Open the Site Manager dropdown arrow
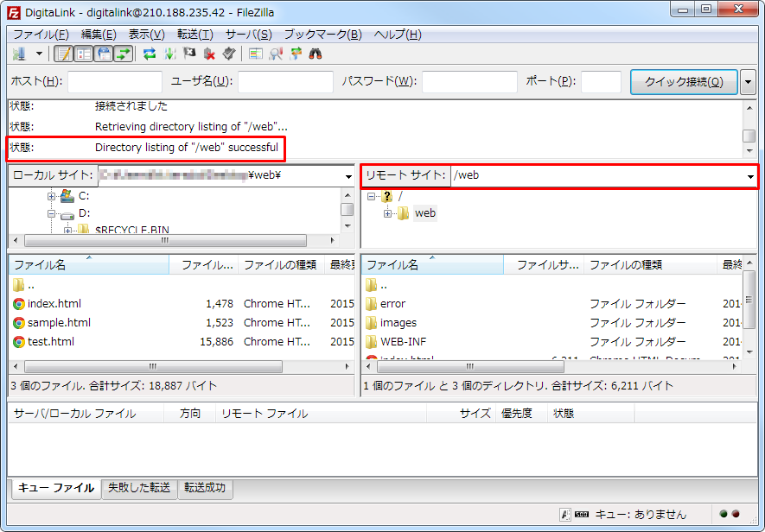The height and width of the screenshot is (532, 765). (x=39, y=54)
